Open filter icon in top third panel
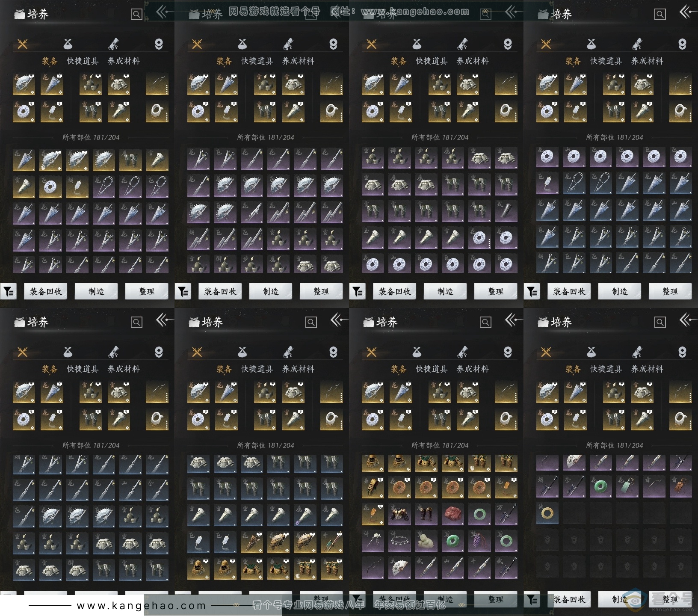Image resolution: width=698 pixels, height=616 pixels. (358, 292)
